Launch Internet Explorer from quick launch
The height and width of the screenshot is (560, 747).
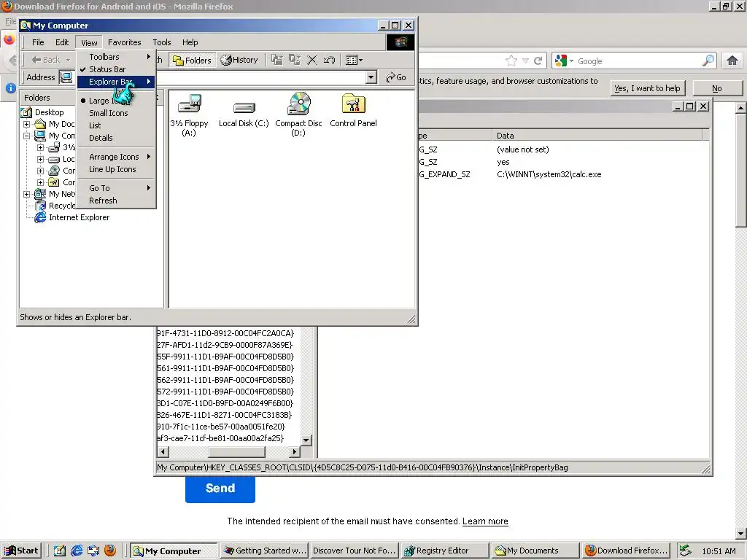[x=77, y=551]
